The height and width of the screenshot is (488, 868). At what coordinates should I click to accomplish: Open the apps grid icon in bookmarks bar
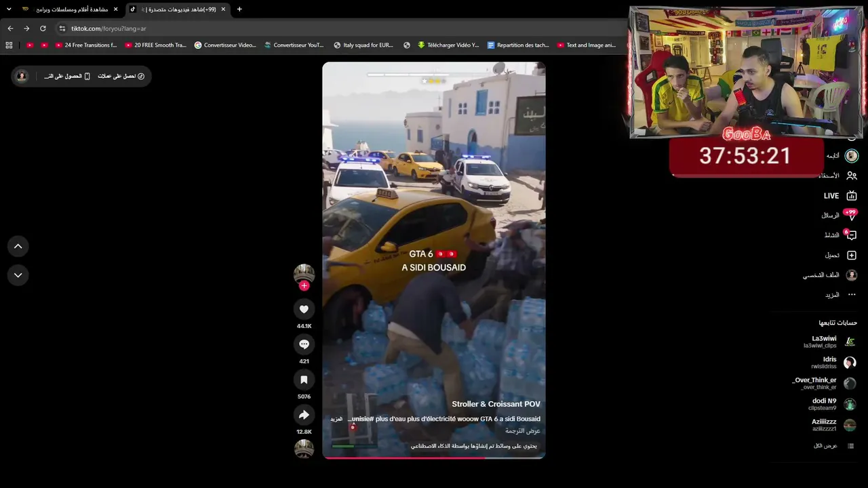[9, 45]
